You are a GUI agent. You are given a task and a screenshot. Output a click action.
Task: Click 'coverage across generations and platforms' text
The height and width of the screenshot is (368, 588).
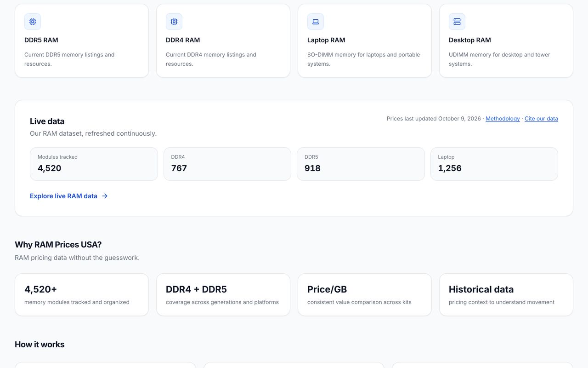pyautogui.click(x=222, y=302)
